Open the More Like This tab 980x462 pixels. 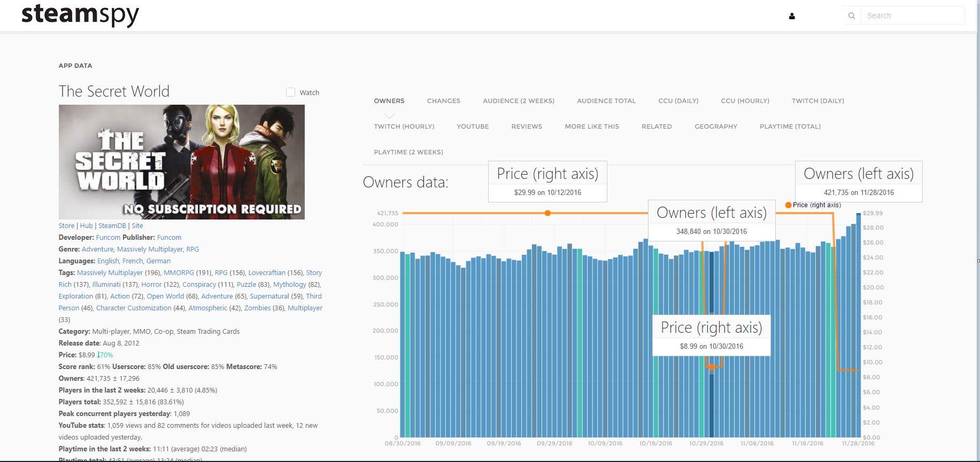pos(592,127)
